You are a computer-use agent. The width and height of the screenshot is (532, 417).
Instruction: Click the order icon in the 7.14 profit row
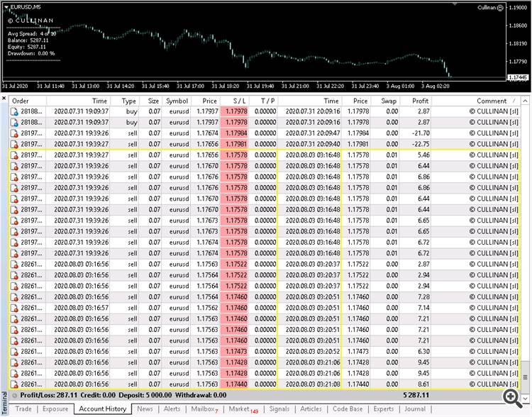(14, 308)
